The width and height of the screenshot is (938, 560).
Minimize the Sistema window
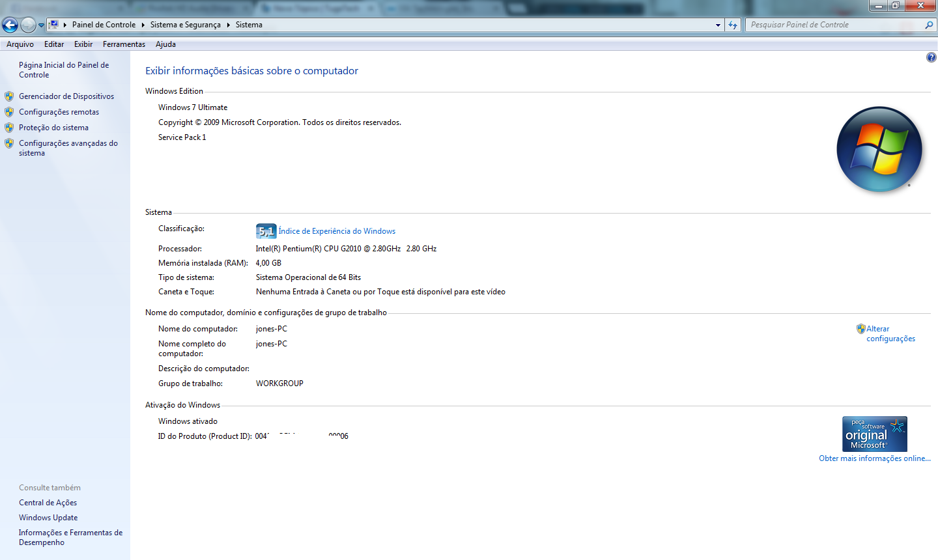coord(879,6)
